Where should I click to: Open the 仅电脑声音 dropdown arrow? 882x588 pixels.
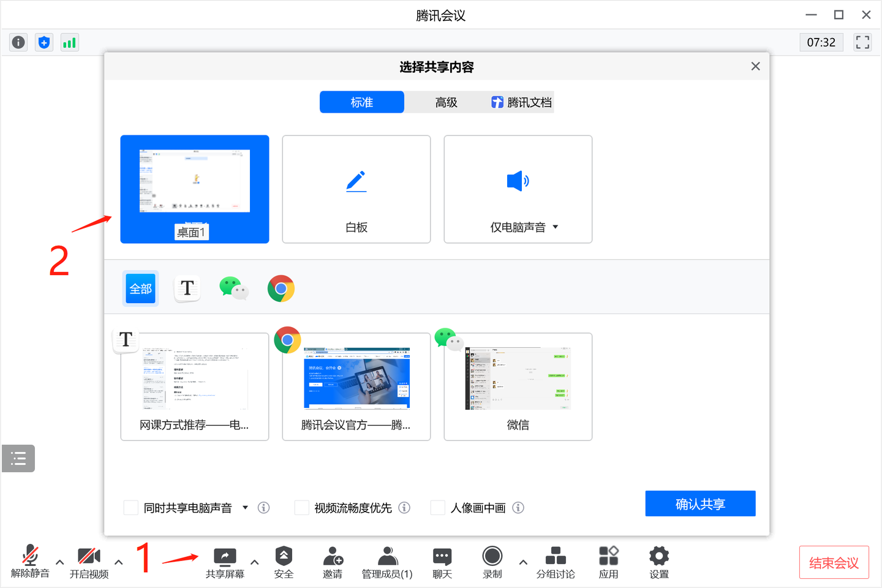[x=556, y=227]
